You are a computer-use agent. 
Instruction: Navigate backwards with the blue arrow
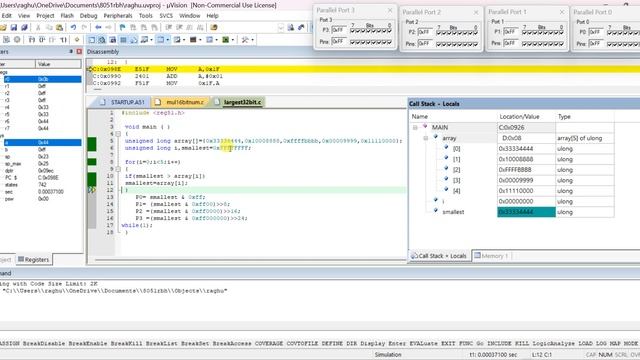[98, 27]
